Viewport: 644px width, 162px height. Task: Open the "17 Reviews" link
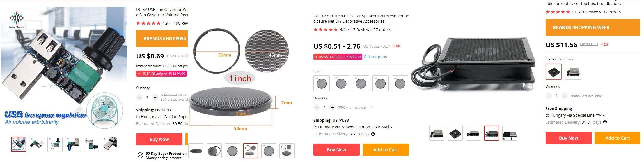[x=361, y=30]
